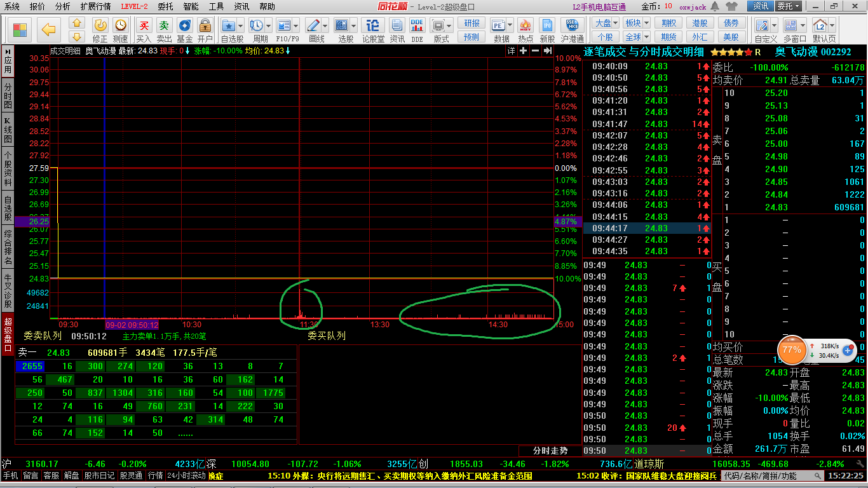868x488 pixels.
Task: Open the 基金 fund icon
Action: tap(185, 25)
